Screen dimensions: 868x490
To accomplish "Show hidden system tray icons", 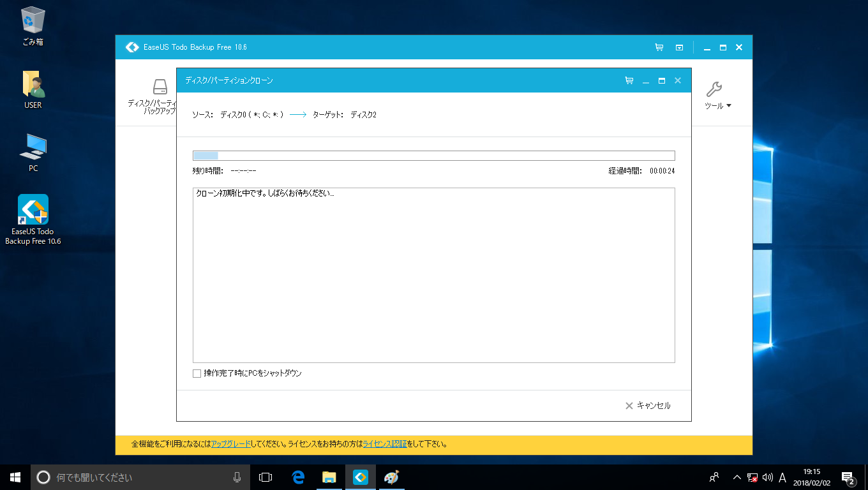I will coord(737,477).
